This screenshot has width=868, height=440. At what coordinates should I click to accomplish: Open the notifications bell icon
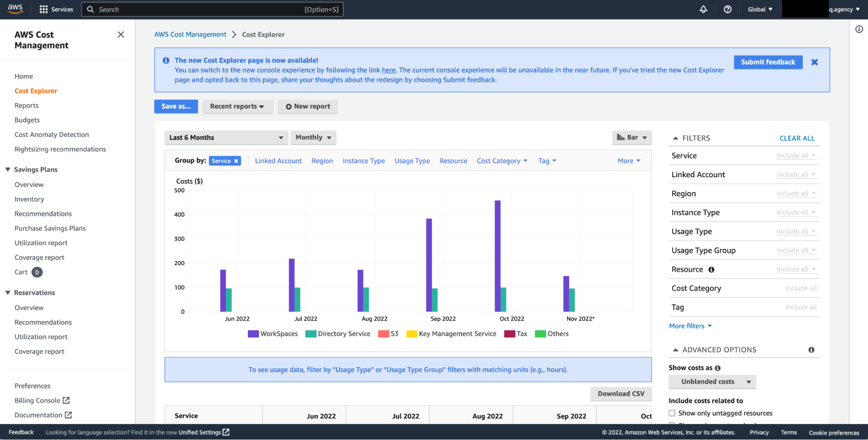click(703, 9)
